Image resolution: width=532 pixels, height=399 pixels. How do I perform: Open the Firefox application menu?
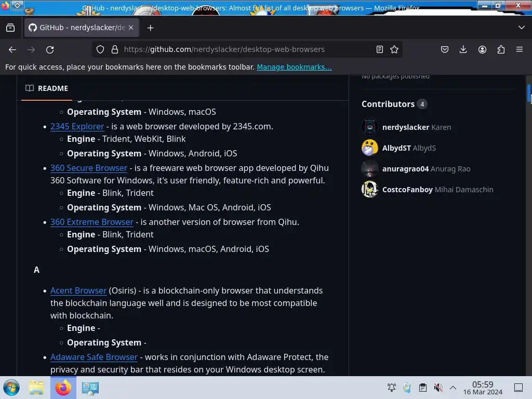520,49
